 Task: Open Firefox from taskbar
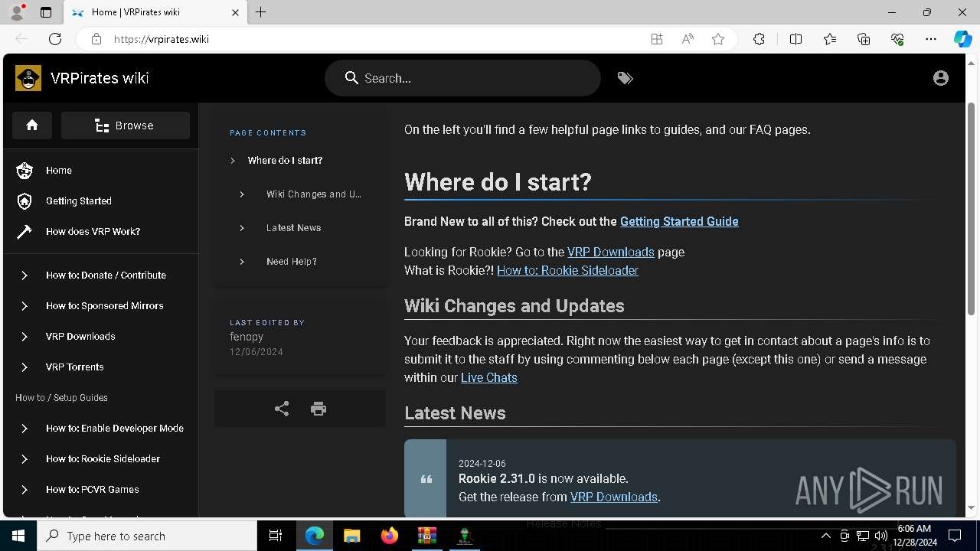pos(390,536)
